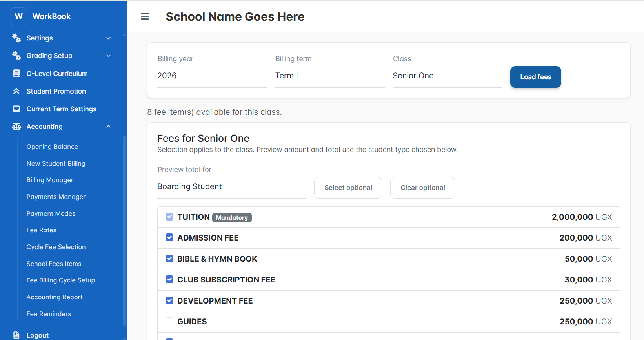The height and width of the screenshot is (340, 644).
Task: Click the Student Promotion arrows icon
Action: pos(16,91)
